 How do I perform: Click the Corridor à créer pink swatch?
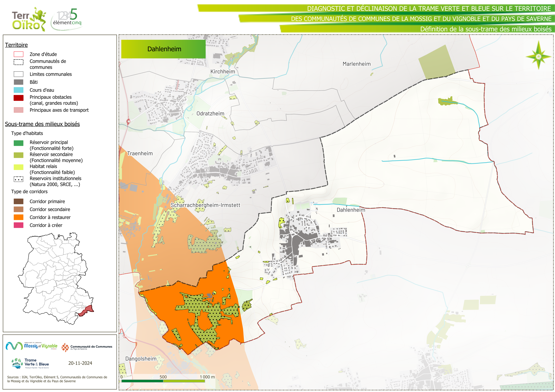19,225
